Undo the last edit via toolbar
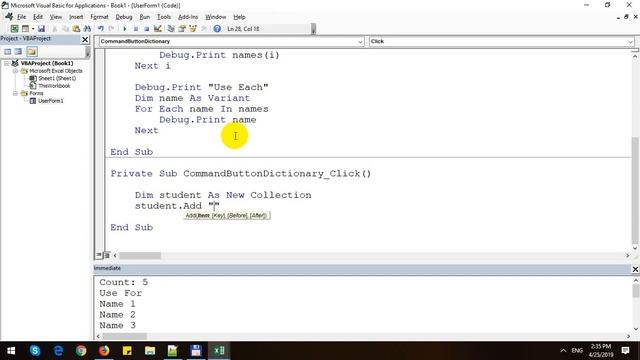Viewport: 640px width, 360px height. pos(100,29)
